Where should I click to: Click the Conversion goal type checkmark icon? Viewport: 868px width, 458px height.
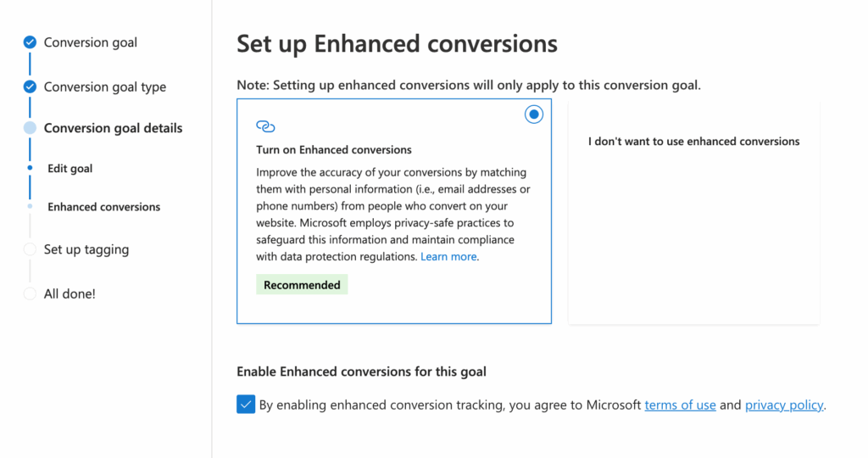[x=30, y=87]
